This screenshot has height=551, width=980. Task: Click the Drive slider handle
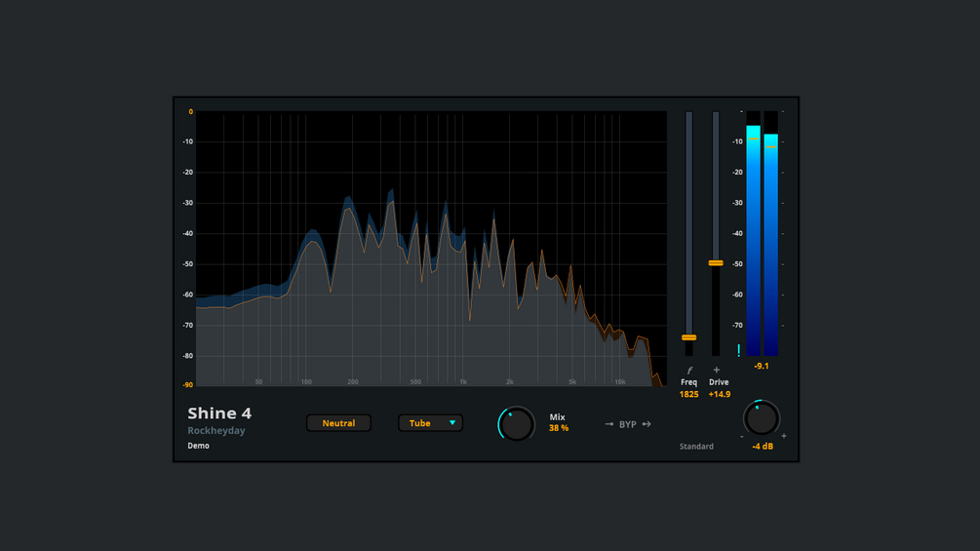coord(716,263)
